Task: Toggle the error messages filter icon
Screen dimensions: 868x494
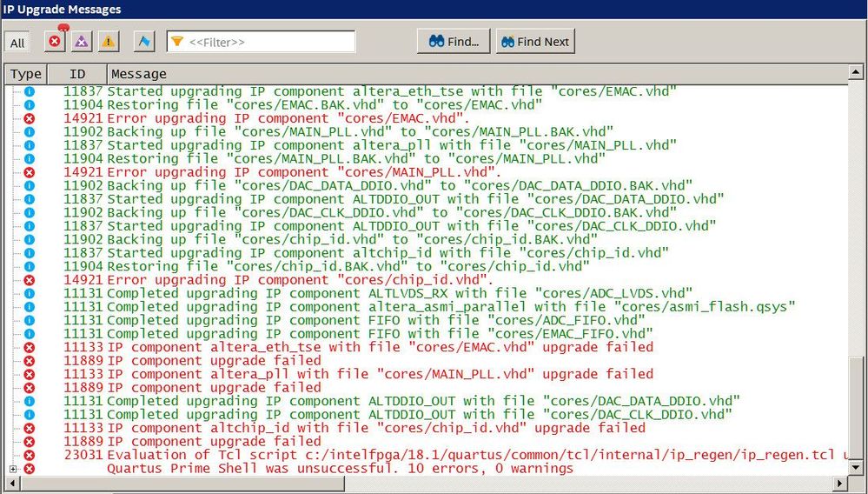Action: [x=55, y=42]
